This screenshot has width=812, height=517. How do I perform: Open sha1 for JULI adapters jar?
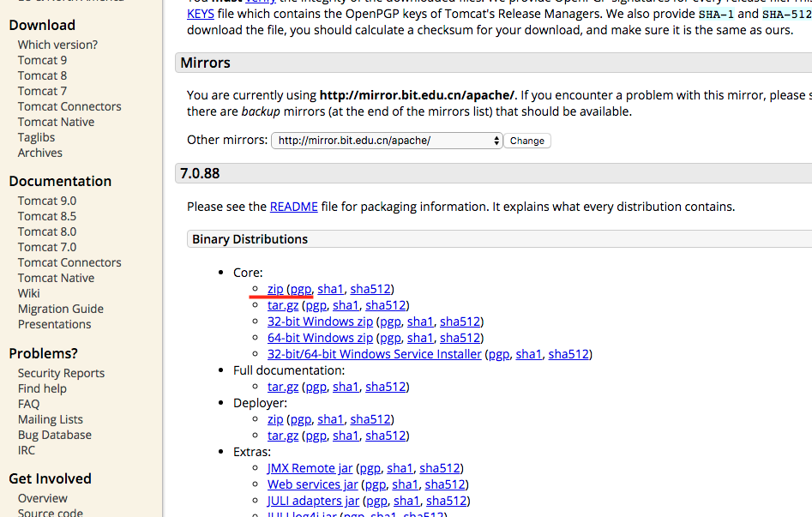coord(406,501)
